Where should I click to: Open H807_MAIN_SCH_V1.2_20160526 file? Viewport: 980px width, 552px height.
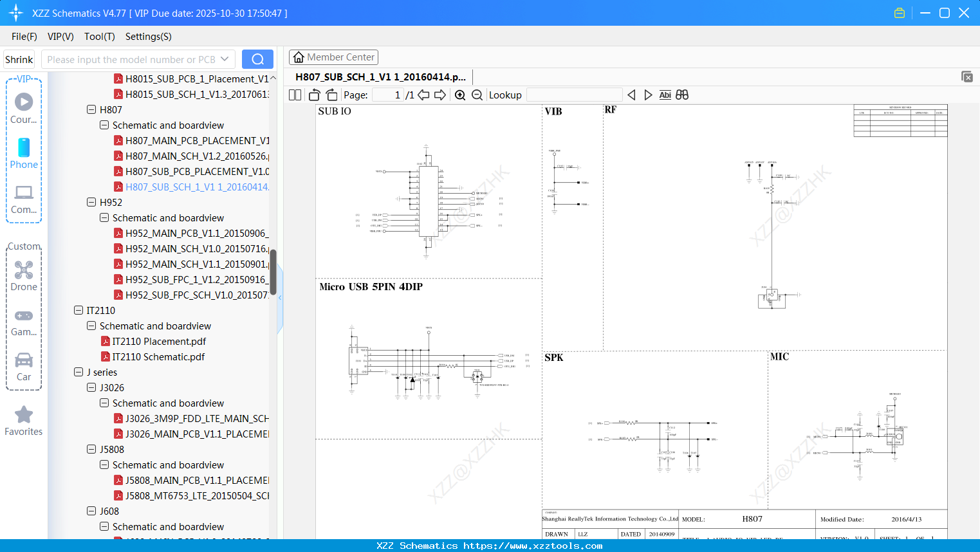pyautogui.click(x=192, y=156)
